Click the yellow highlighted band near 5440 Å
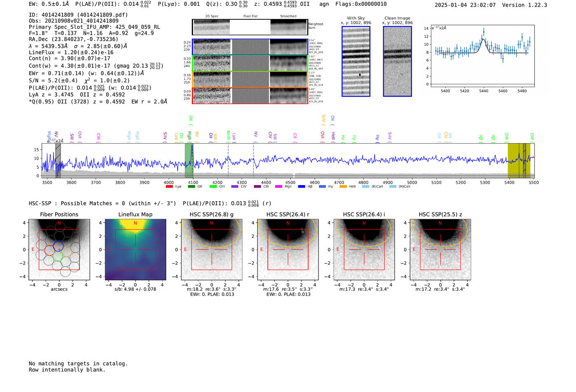The image size is (576, 392). [519, 160]
